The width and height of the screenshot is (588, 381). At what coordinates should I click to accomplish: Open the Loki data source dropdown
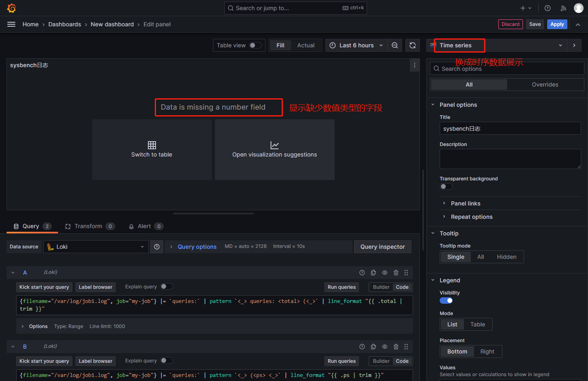click(96, 247)
